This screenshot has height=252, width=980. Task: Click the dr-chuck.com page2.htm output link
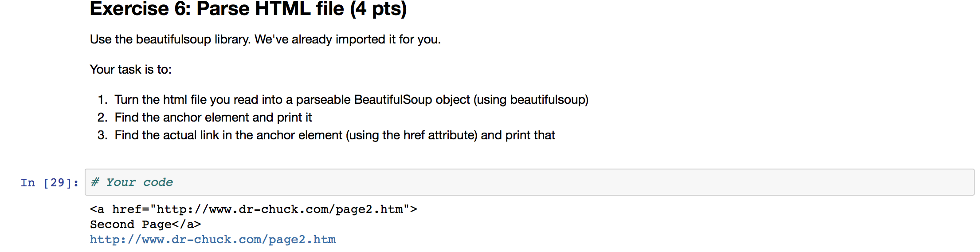213,240
